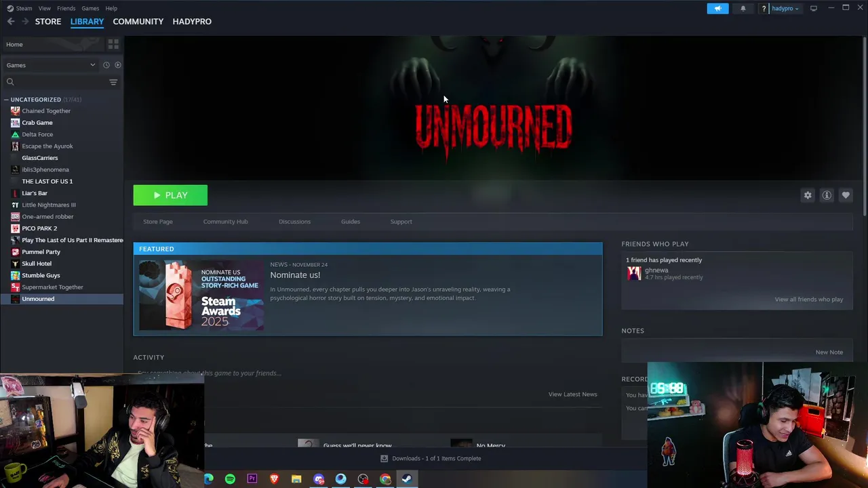
Task: Add Unmourned to favorites heart
Action: 846,195
